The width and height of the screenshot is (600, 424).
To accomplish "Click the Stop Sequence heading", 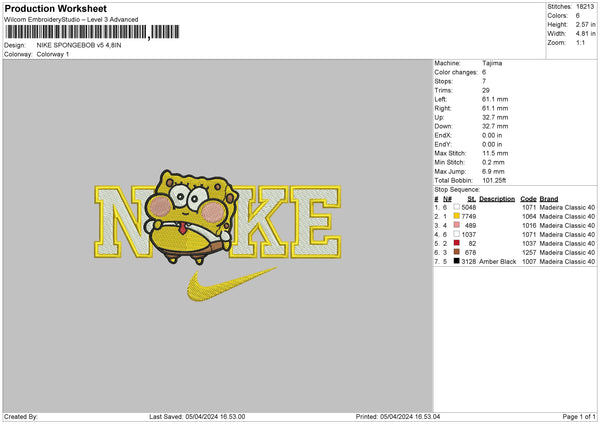I will (457, 190).
